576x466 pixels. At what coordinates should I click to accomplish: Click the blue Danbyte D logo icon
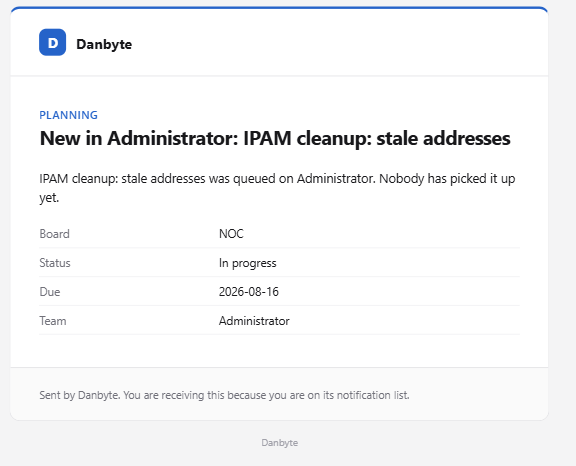(x=53, y=42)
